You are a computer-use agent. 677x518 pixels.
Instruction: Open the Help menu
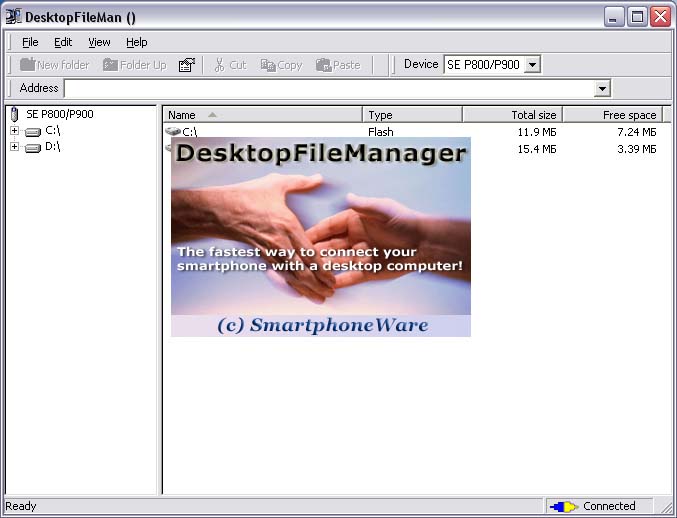coord(136,42)
